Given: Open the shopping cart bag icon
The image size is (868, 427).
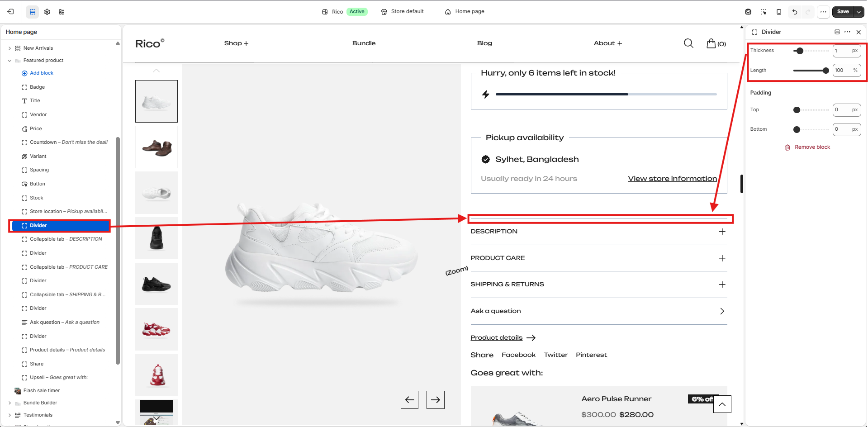Looking at the screenshot, I should (711, 43).
